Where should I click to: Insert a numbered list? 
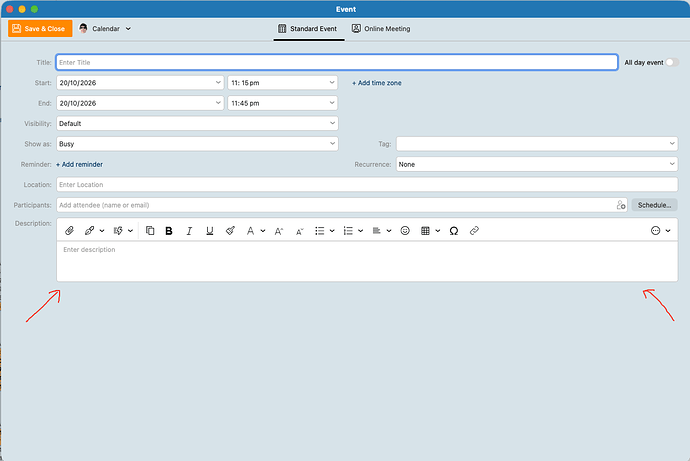348,230
